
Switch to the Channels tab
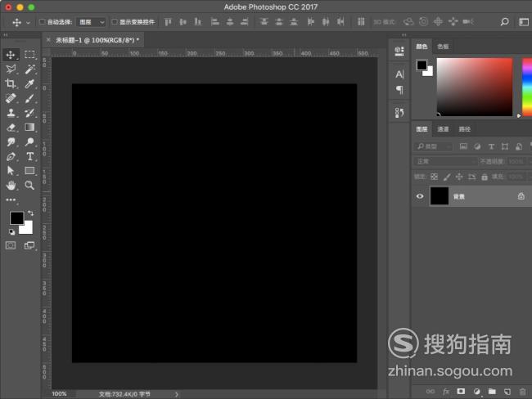[443, 129]
